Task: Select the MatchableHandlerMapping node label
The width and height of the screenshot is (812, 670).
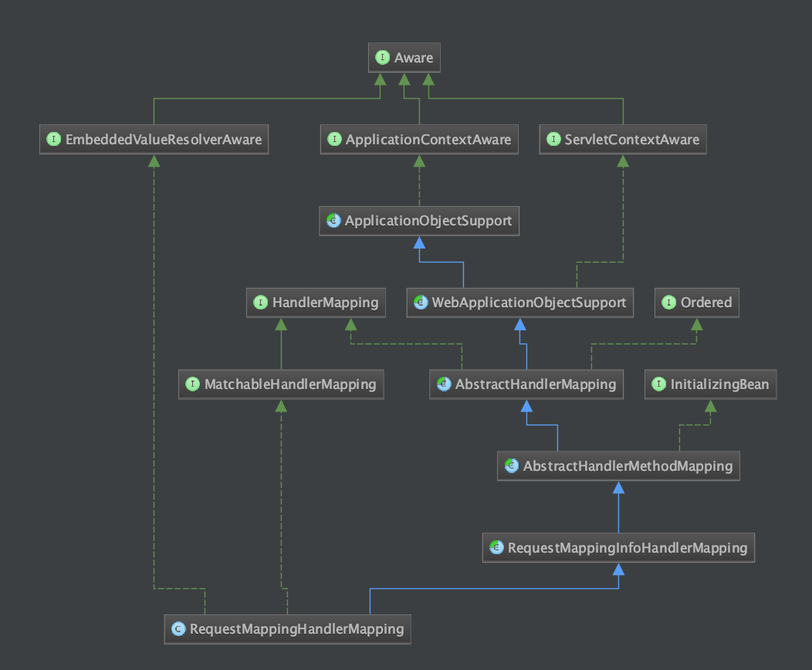Action: pyautogui.click(x=290, y=384)
